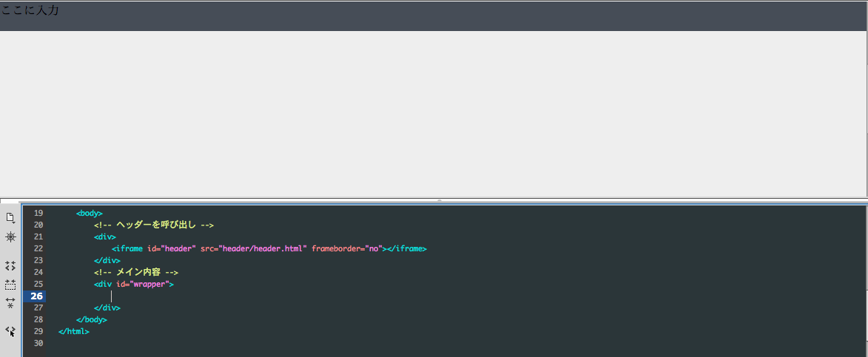Select line number 26 in the gutter
868x357 pixels.
pyautogui.click(x=38, y=296)
